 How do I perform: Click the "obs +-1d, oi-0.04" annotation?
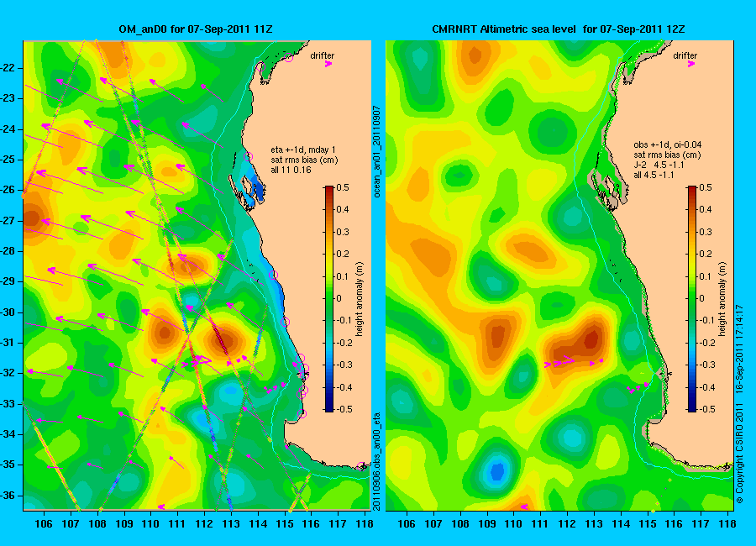tap(667, 144)
